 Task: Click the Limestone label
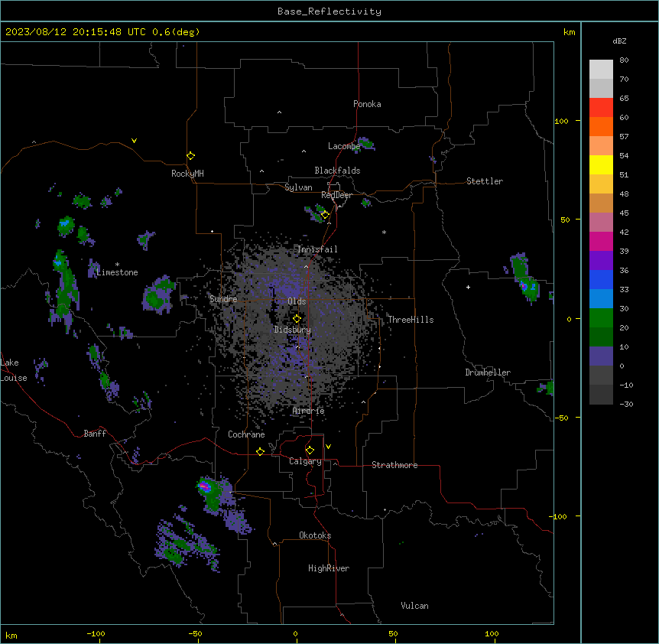tap(117, 272)
